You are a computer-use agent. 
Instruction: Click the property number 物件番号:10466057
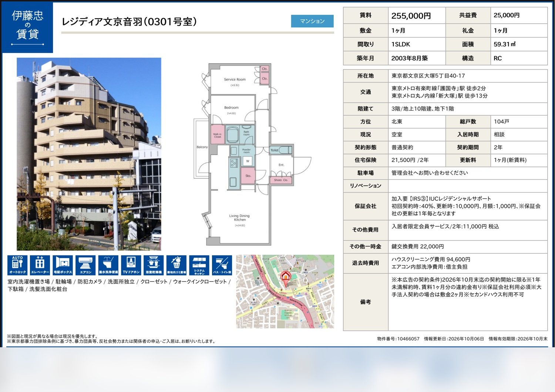[398, 339]
